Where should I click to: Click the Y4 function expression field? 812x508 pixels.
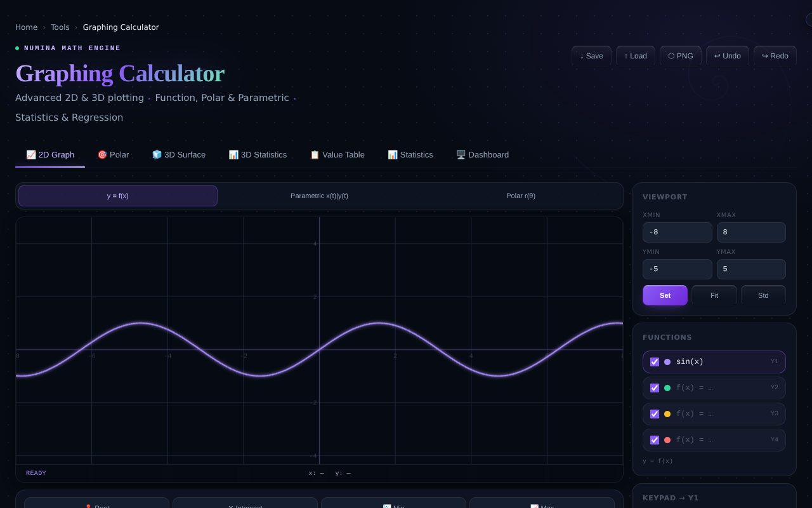point(720,440)
